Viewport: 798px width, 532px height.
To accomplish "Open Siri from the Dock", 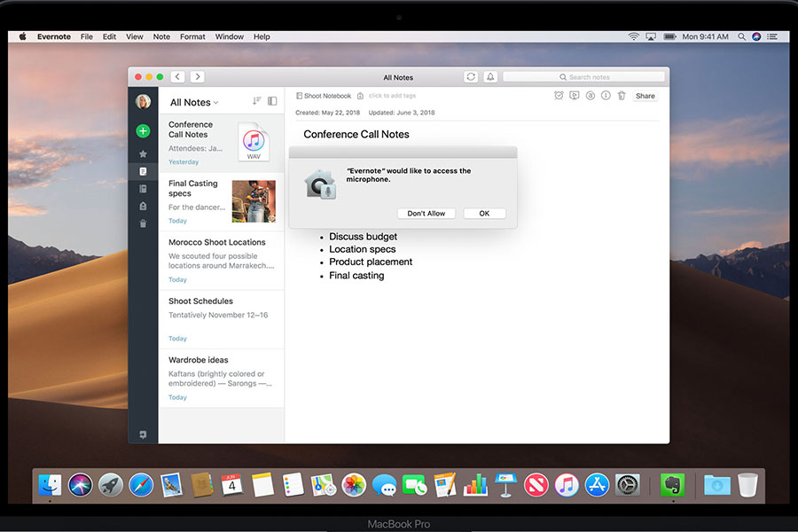I will coord(80,485).
